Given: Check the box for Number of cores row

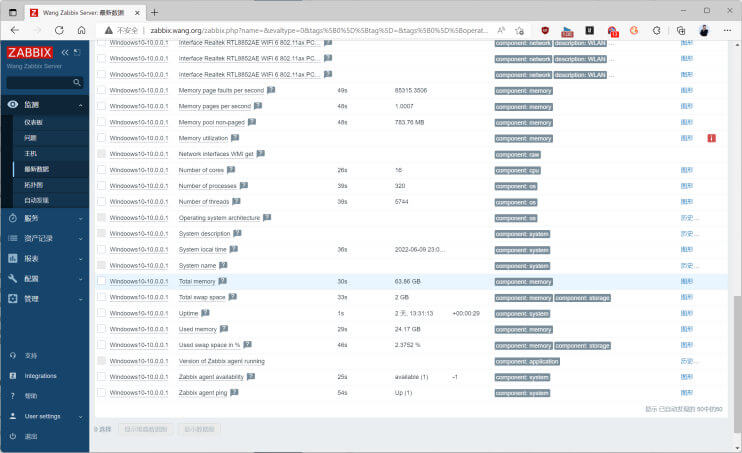Looking at the screenshot, I should (x=101, y=169).
